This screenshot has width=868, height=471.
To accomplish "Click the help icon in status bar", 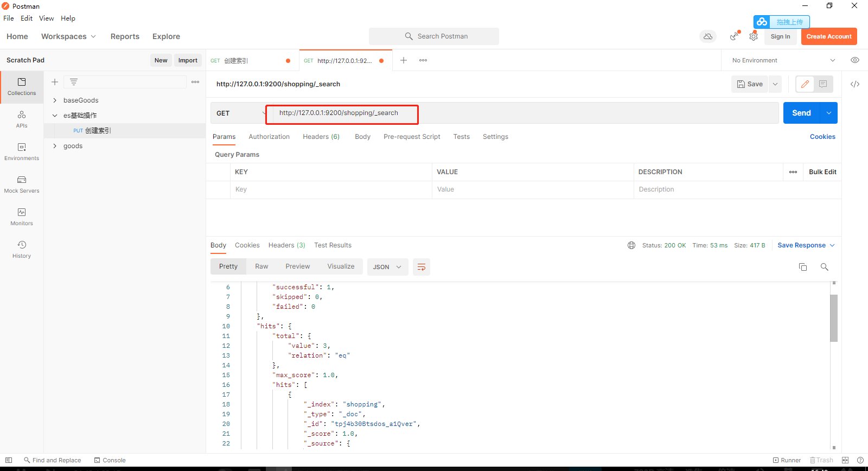I will 860,460.
